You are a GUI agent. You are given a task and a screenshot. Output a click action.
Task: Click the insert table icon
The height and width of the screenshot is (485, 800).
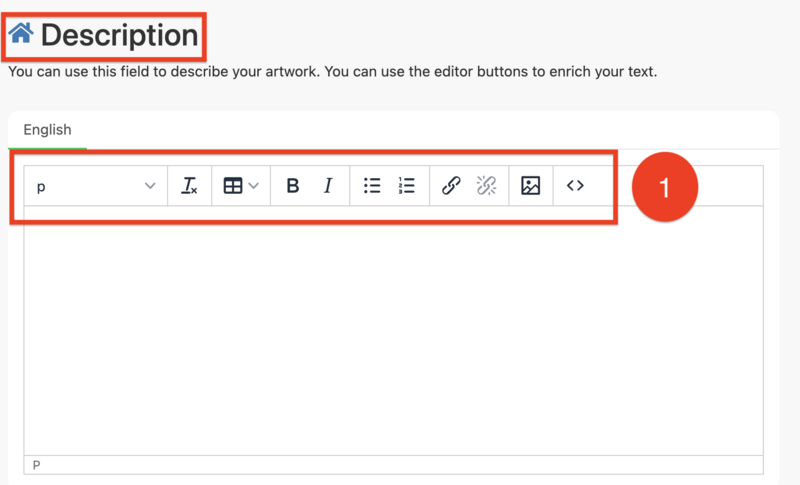[x=233, y=186]
